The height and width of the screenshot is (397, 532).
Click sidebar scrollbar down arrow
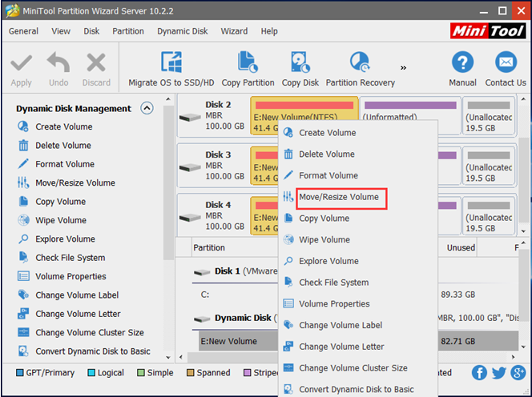click(168, 357)
